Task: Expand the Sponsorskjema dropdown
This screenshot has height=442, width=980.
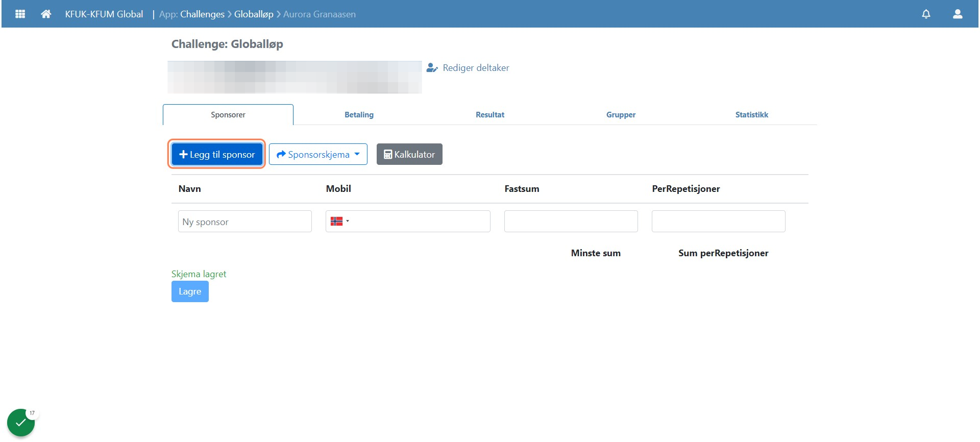Action: pyautogui.click(x=318, y=154)
